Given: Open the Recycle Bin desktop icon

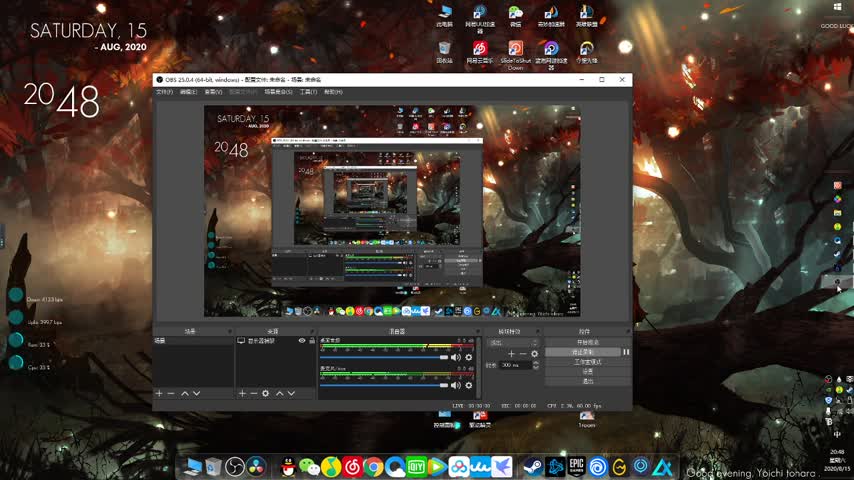Looking at the screenshot, I should (444, 53).
